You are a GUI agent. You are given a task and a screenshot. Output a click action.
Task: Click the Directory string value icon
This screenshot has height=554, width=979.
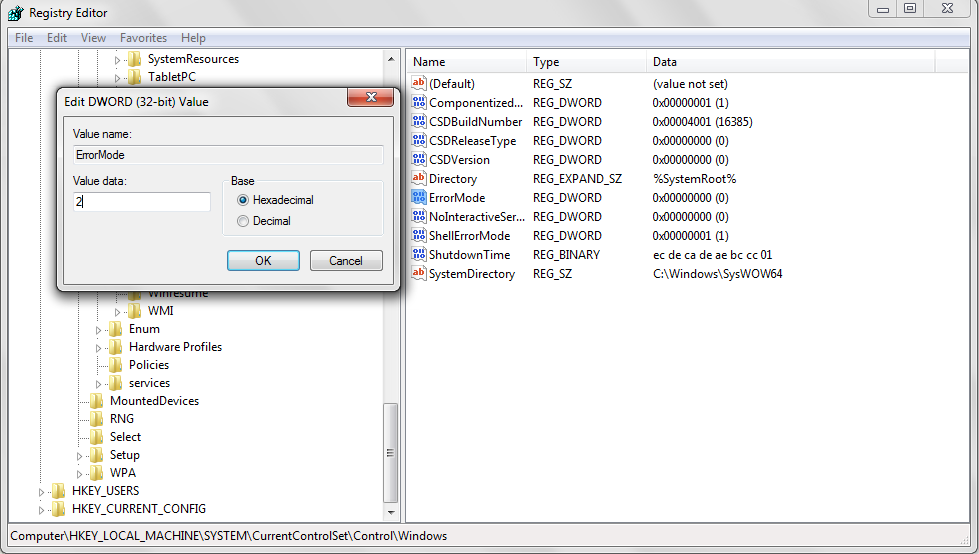(418, 178)
